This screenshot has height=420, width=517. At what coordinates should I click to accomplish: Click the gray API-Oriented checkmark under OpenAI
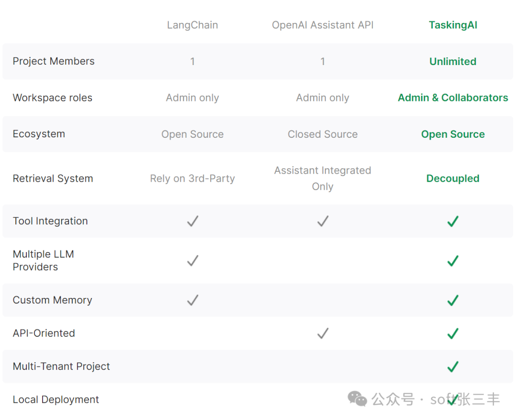coord(323,333)
